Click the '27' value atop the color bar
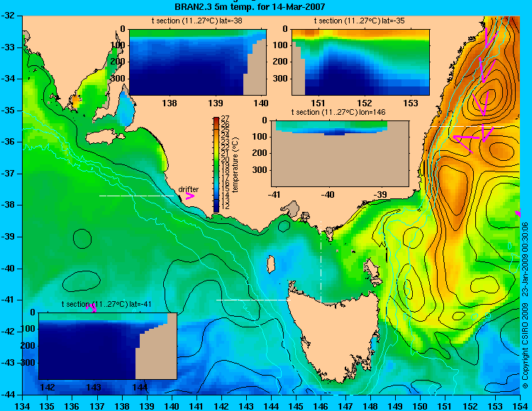The image size is (532, 411). (x=226, y=118)
